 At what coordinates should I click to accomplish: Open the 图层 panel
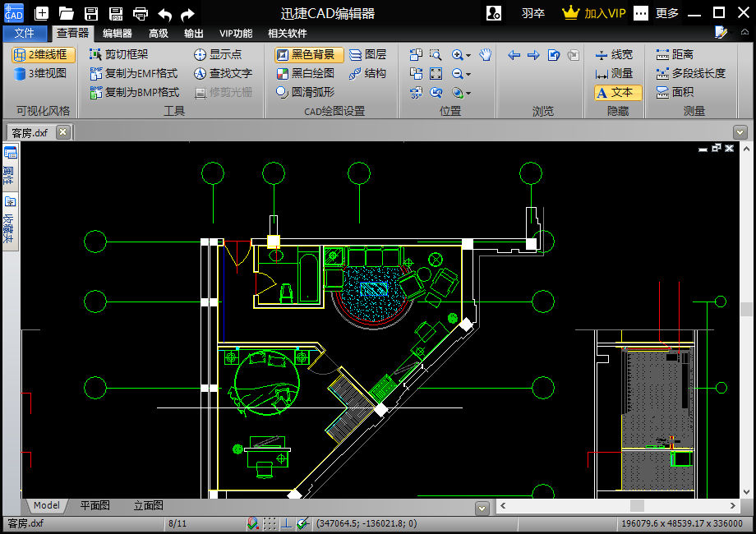[x=367, y=54]
